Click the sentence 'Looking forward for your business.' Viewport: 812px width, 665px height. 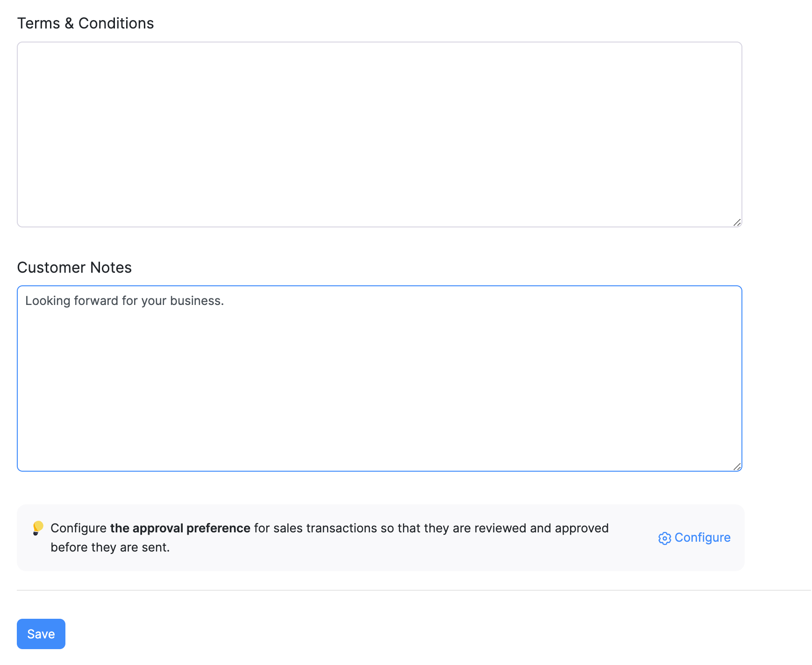click(x=124, y=301)
